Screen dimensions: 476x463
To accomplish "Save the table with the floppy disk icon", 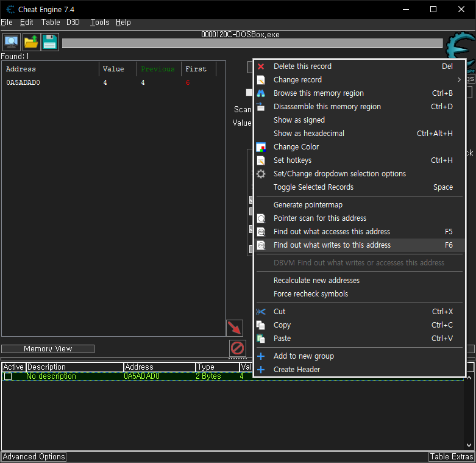I will pos(50,42).
